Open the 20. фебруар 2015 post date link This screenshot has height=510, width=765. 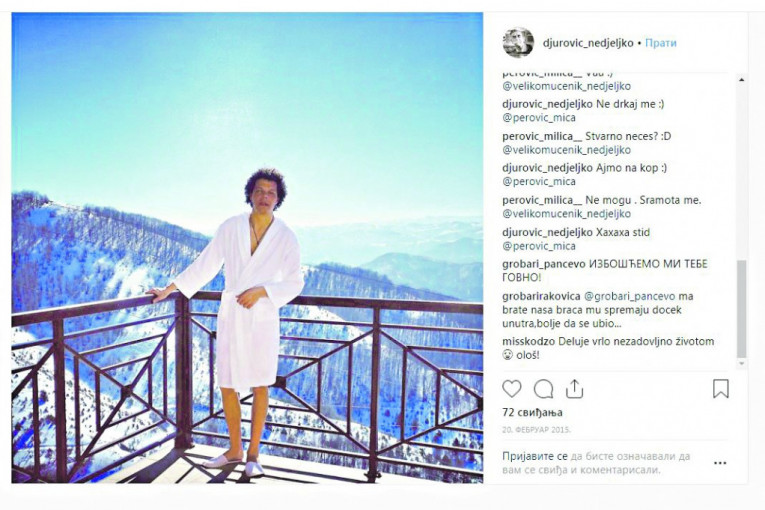click(536, 430)
